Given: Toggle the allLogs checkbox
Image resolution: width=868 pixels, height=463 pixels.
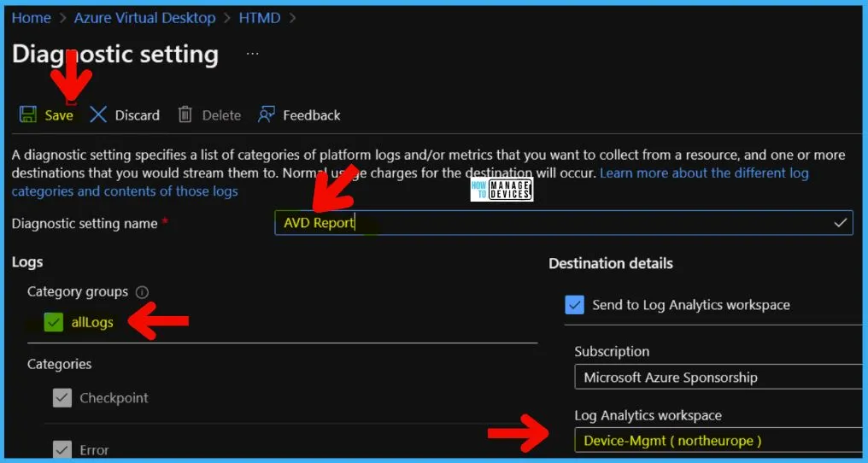Looking at the screenshot, I should click(53, 322).
